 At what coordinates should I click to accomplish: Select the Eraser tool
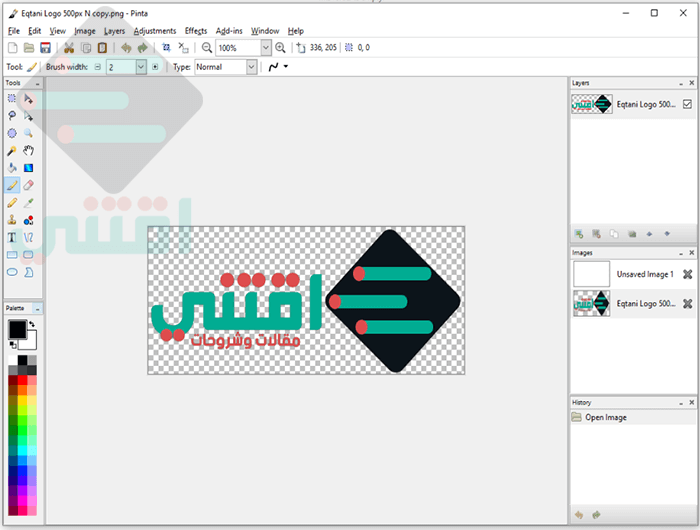pyautogui.click(x=29, y=185)
